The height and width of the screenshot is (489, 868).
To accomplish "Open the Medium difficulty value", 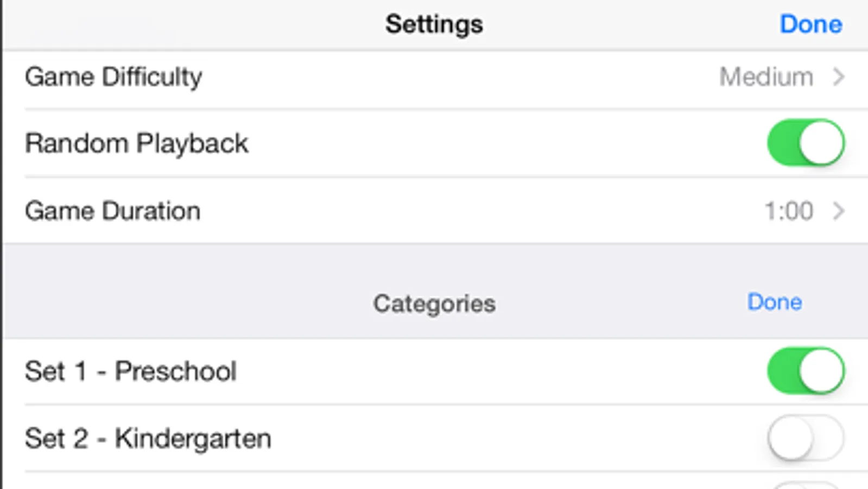I will (766, 77).
